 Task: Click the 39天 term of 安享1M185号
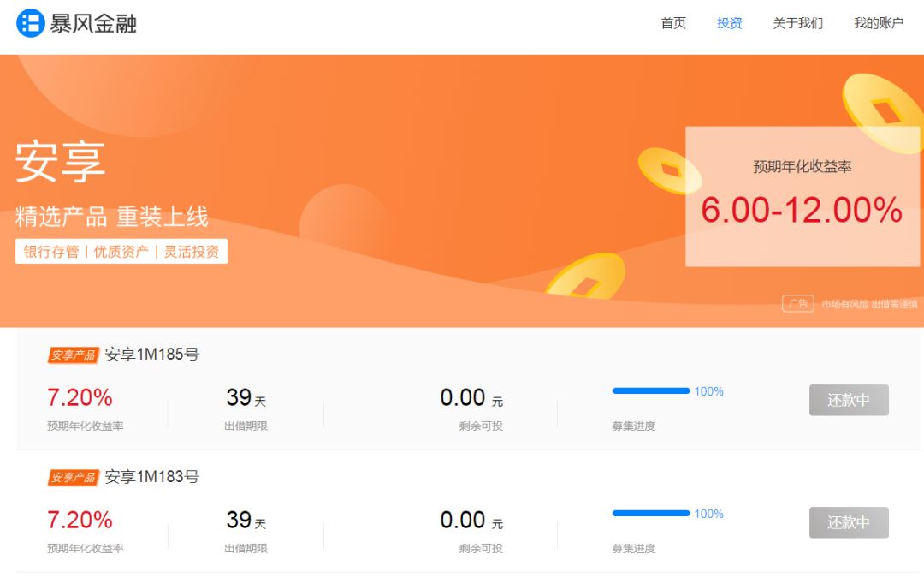[246, 398]
